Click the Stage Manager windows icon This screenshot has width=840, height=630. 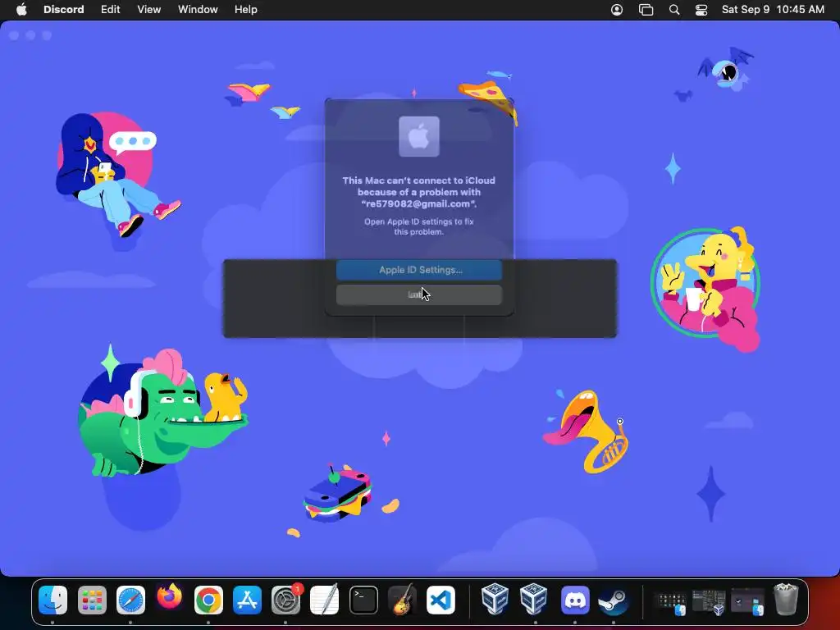[646, 10]
